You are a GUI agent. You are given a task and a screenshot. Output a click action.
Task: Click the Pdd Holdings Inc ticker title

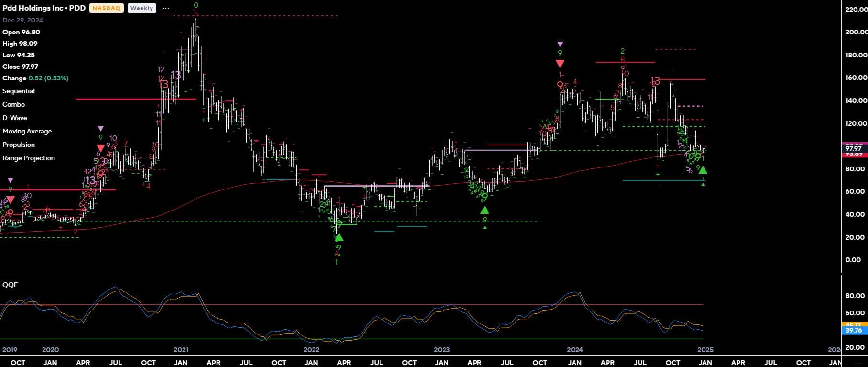point(44,8)
